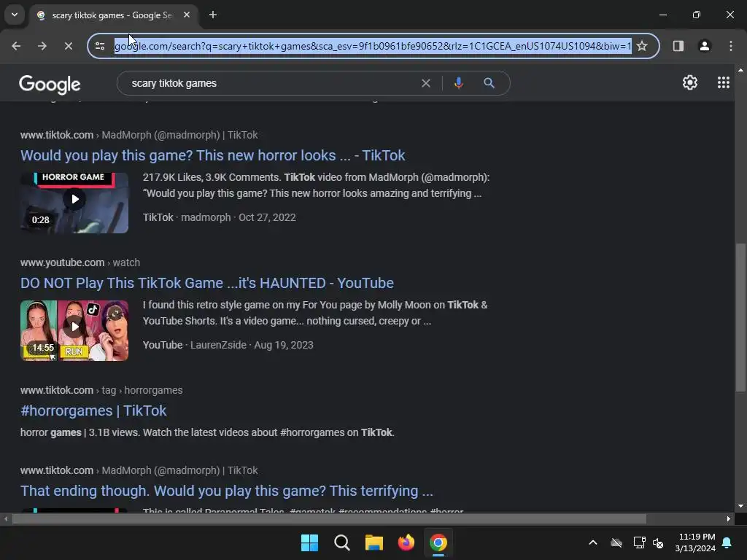The height and width of the screenshot is (560, 747).
Task: Click www.youtube.com › watch breadcrumb
Action: click(x=80, y=262)
